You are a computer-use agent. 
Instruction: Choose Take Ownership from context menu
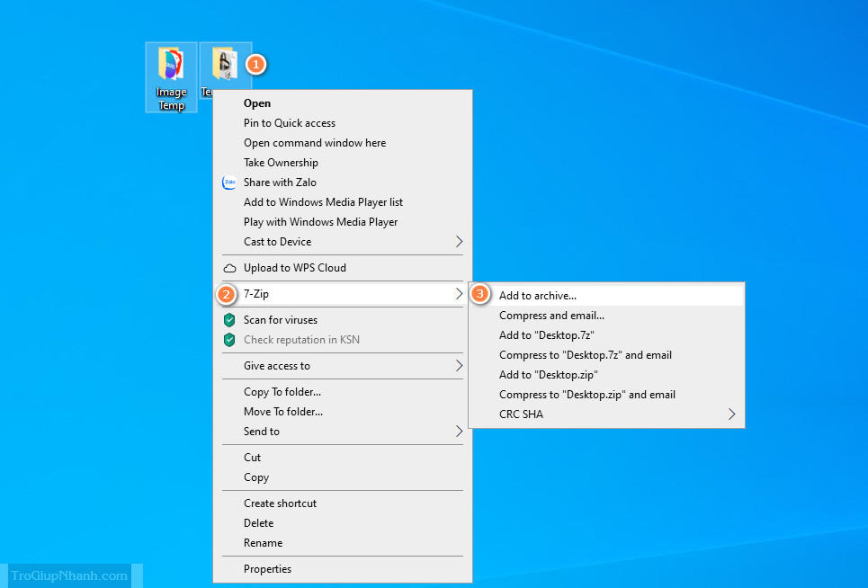tap(281, 163)
